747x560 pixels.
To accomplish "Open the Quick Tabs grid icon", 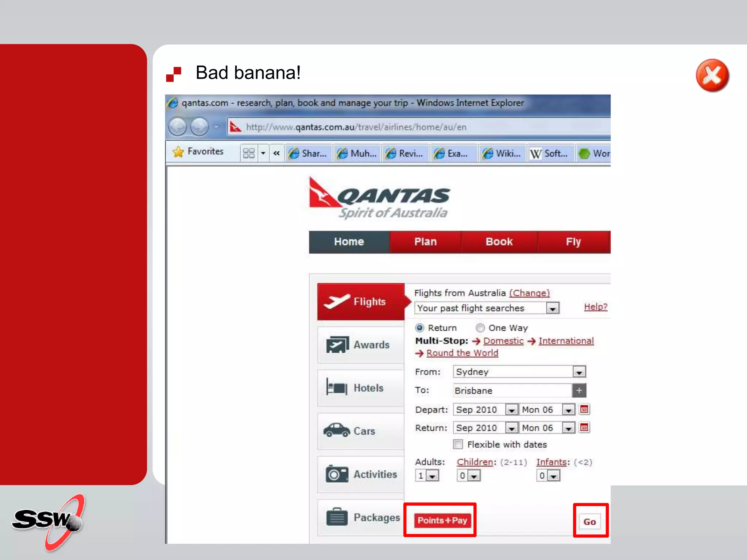I will (x=249, y=153).
